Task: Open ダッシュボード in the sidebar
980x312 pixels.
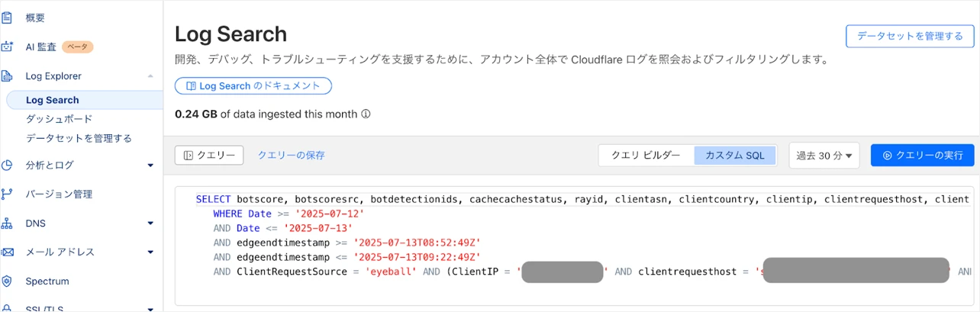Action: click(59, 119)
